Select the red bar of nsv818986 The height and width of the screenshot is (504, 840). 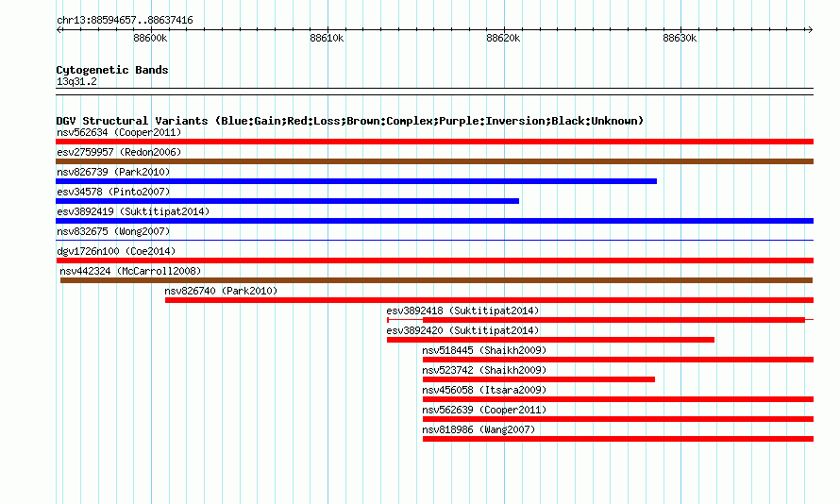tap(618, 439)
